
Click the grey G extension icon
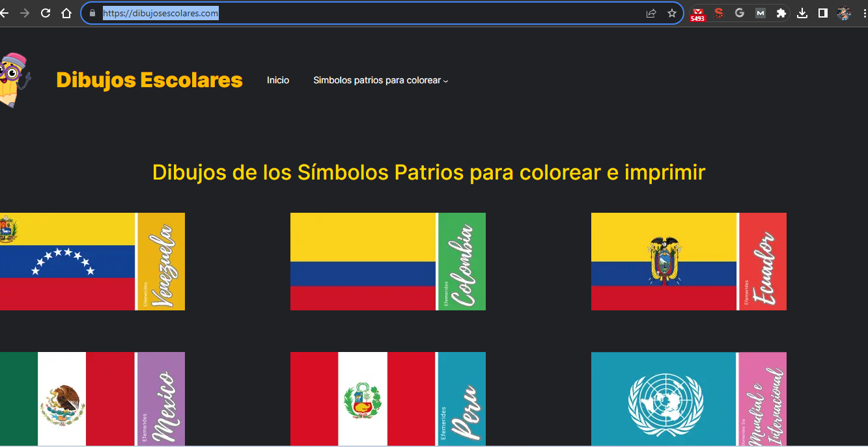click(x=740, y=13)
